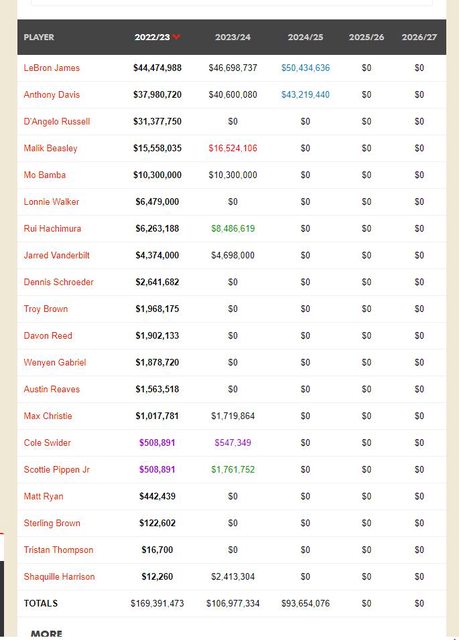Open Malik Beasley's profile link

(x=50, y=148)
